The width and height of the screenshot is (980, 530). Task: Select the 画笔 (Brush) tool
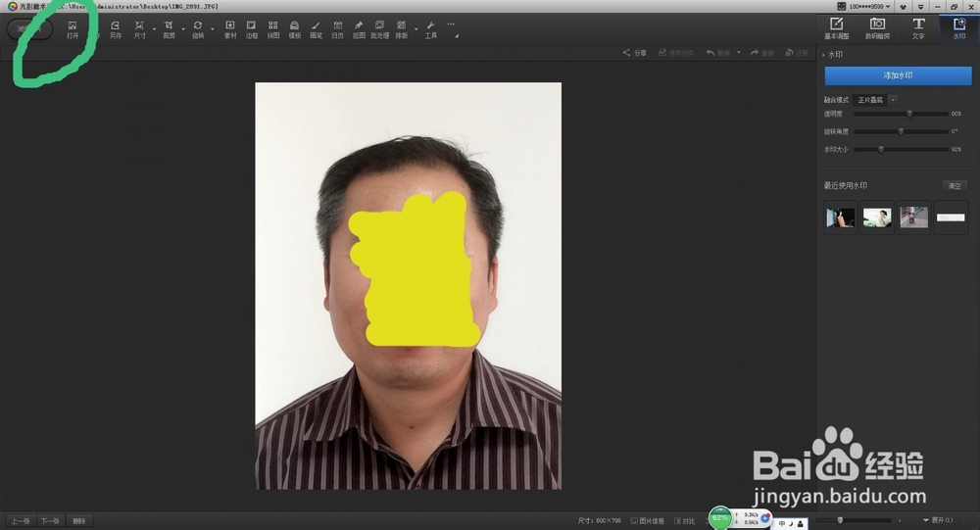tap(316, 29)
